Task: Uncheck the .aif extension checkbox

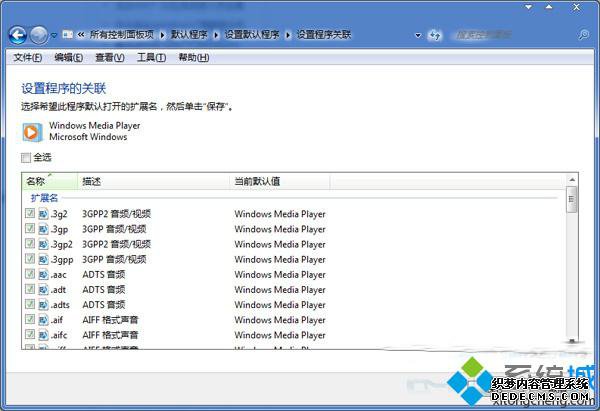Action: [x=30, y=319]
